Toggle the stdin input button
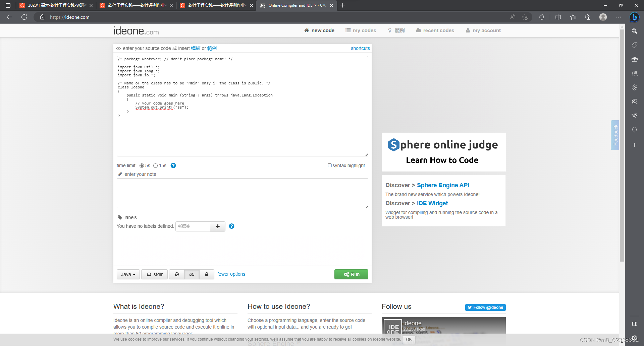644x346 pixels. [155, 274]
